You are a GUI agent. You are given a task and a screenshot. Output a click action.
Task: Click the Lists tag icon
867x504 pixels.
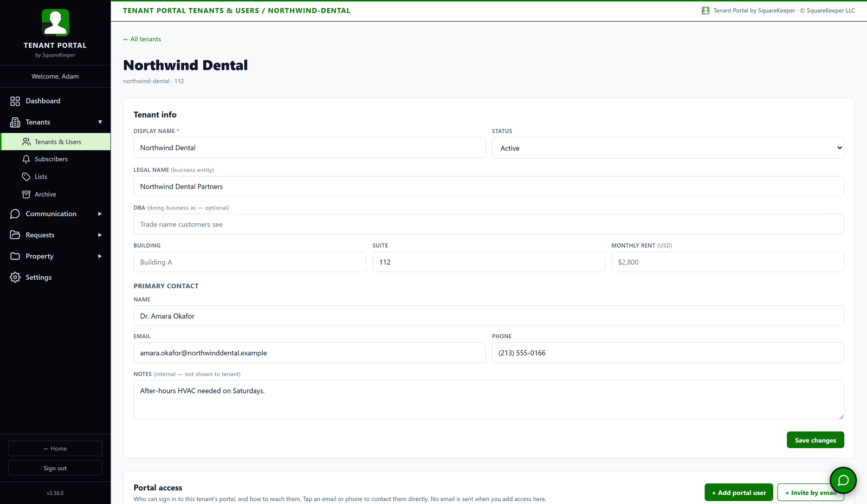click(26, 177)
